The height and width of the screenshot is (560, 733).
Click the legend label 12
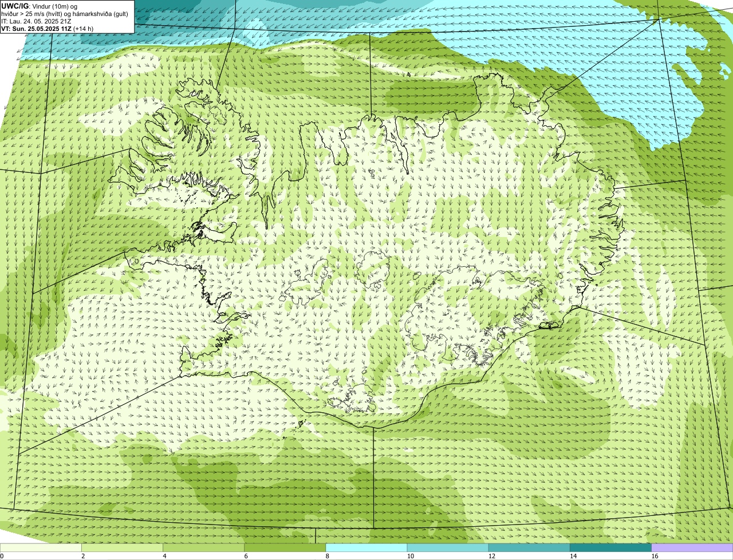492,556
